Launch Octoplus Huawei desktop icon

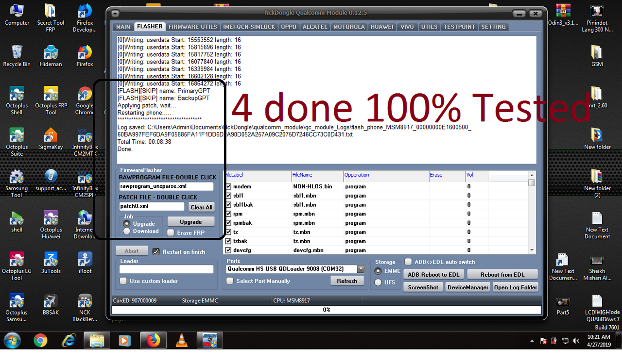click(x=51, y=225)
